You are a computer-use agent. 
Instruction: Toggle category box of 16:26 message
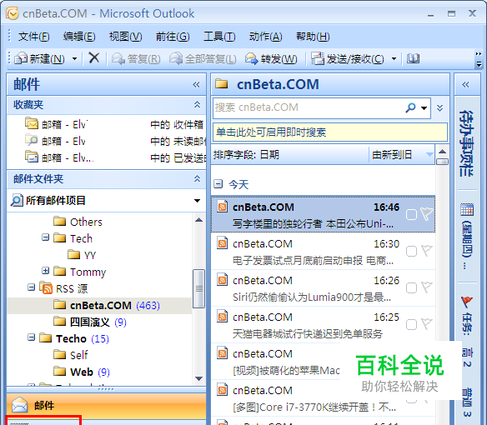(x=411, y=288)
